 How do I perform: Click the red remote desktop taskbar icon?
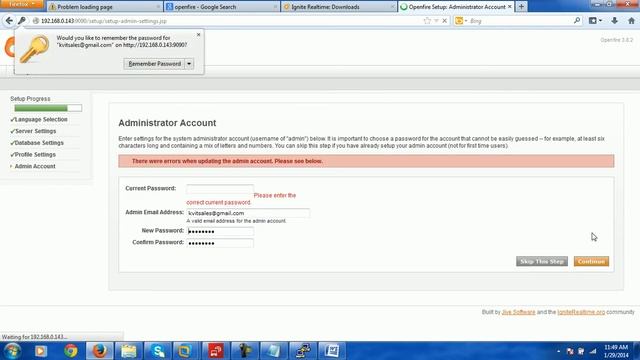(x=216, y=351)
